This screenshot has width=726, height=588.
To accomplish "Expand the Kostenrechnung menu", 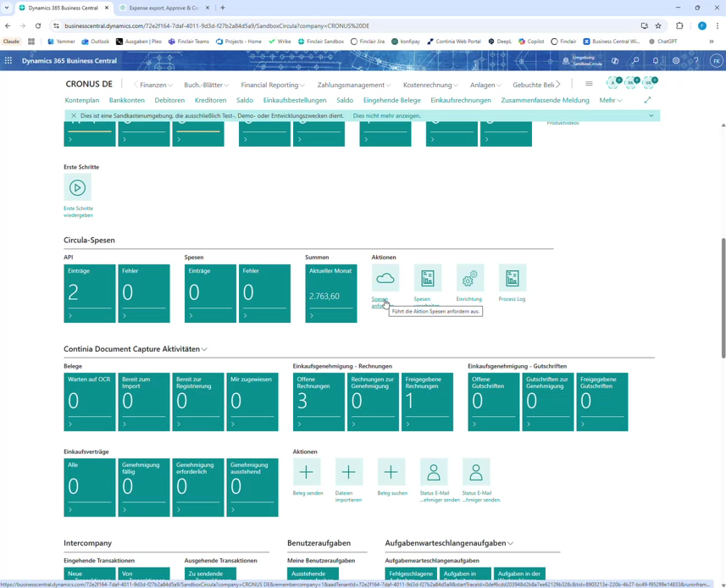I will point(430,86).
